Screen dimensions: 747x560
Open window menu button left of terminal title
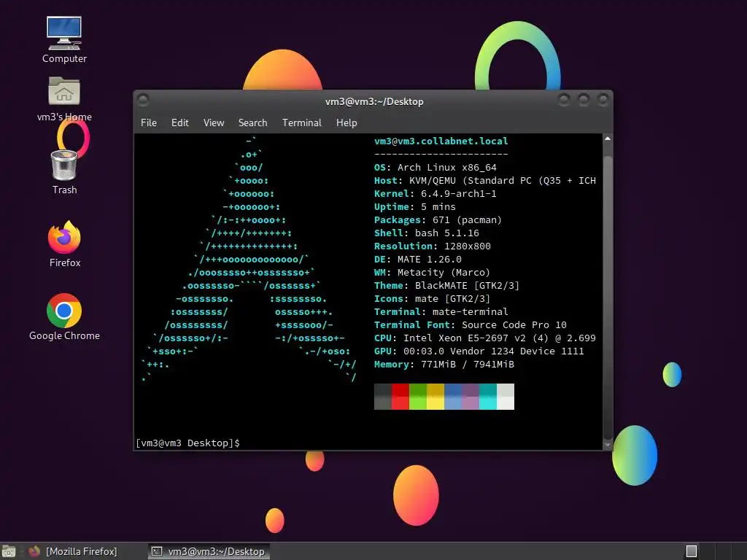click(143, 99)
